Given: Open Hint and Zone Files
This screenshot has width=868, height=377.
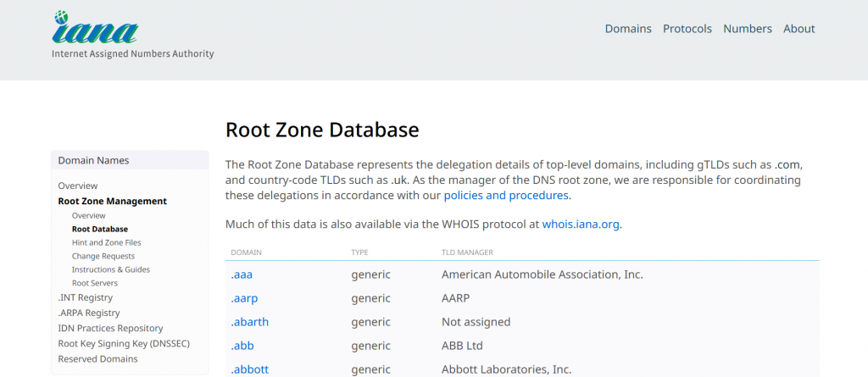Looking at the screenshot, I should click(106, 242).
